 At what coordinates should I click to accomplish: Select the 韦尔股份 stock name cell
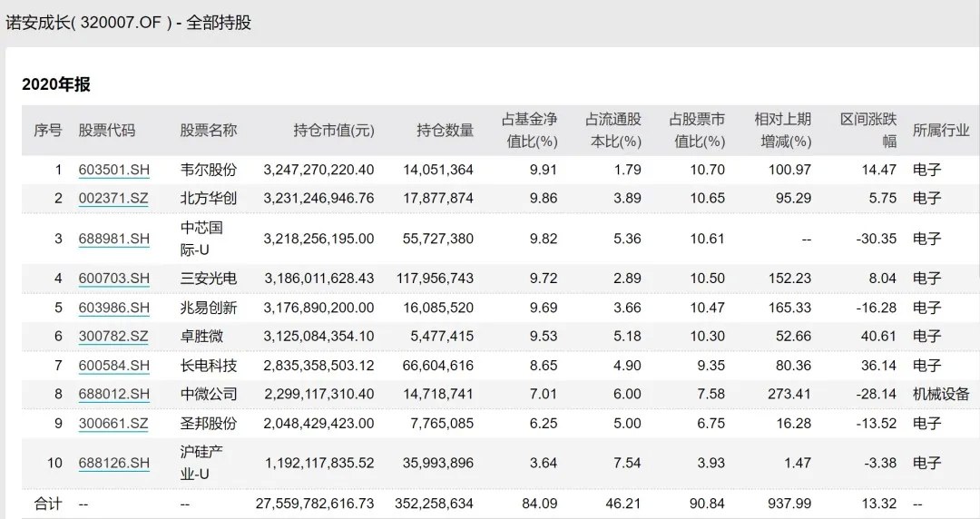pyautogui.click(x=209, y=170)
